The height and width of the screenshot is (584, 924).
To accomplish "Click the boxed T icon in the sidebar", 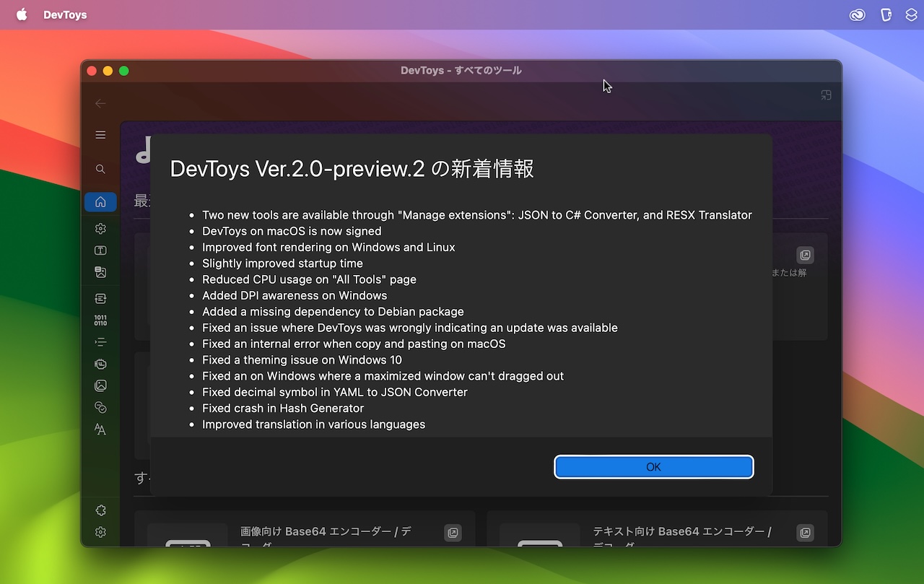I will coord(100,250).
